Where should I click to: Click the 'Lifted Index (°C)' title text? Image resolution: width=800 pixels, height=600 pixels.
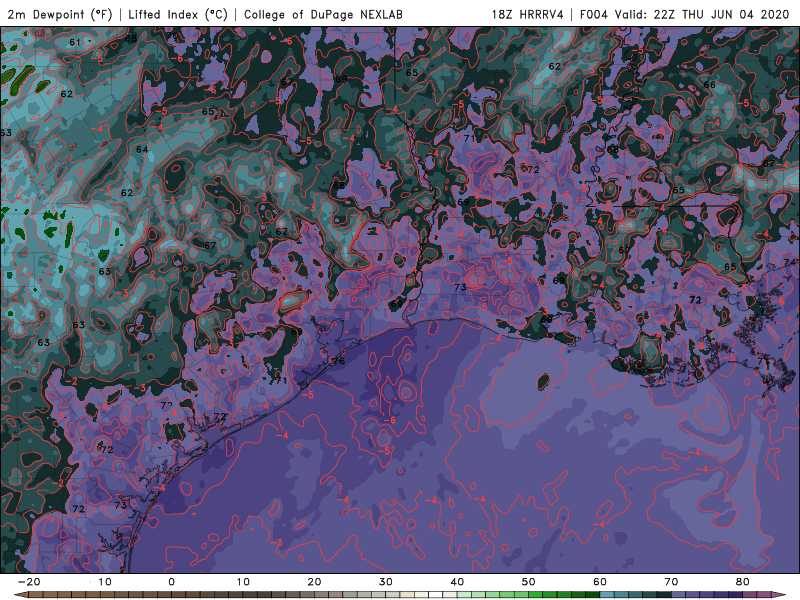(x=178, y=14)
